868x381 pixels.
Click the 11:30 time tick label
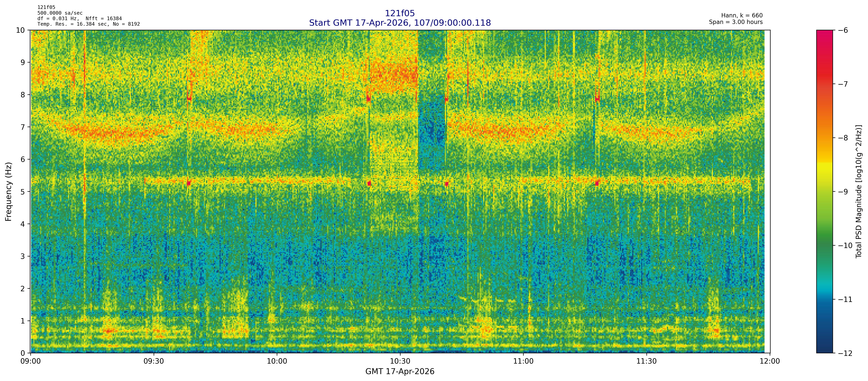(646, 362)
